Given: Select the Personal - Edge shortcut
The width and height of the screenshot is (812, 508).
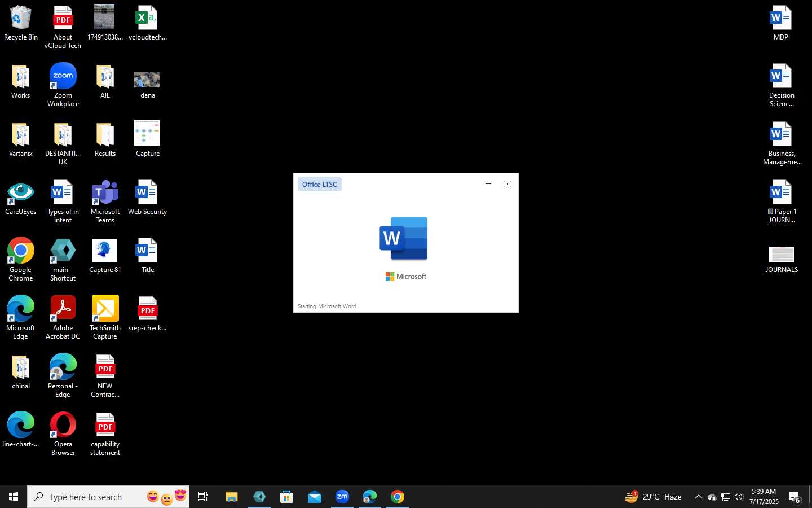Looking at the screenshot, I should pyautogui.click(x=63, y=376).
